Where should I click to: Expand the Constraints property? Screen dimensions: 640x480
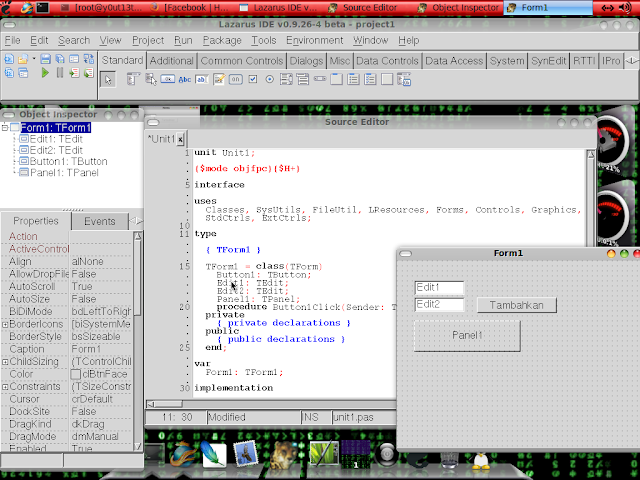click(5, 387)
